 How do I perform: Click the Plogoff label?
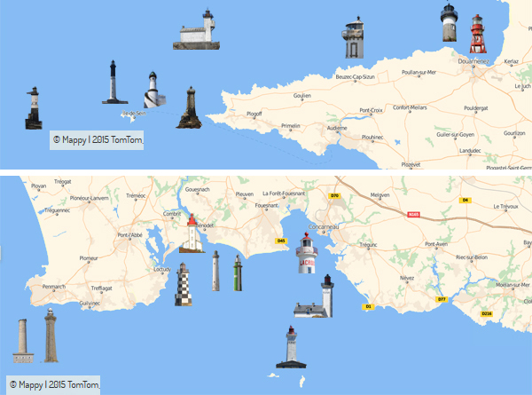point(254,114)
